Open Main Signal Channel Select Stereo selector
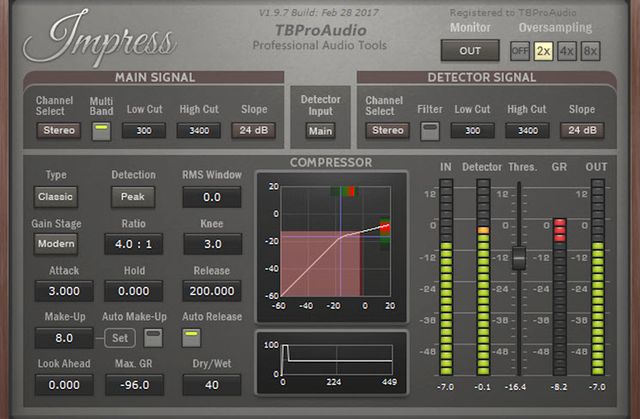This screenshot has height=419, width=640. pos(59,131)
